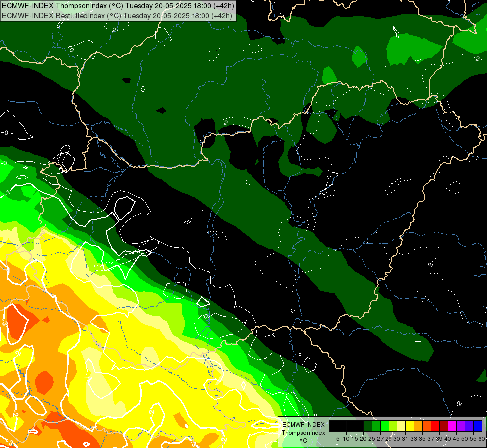Click the dark red 39-40 legend swatch
Screen dimensions: 487x448
(x=444, y=426)
